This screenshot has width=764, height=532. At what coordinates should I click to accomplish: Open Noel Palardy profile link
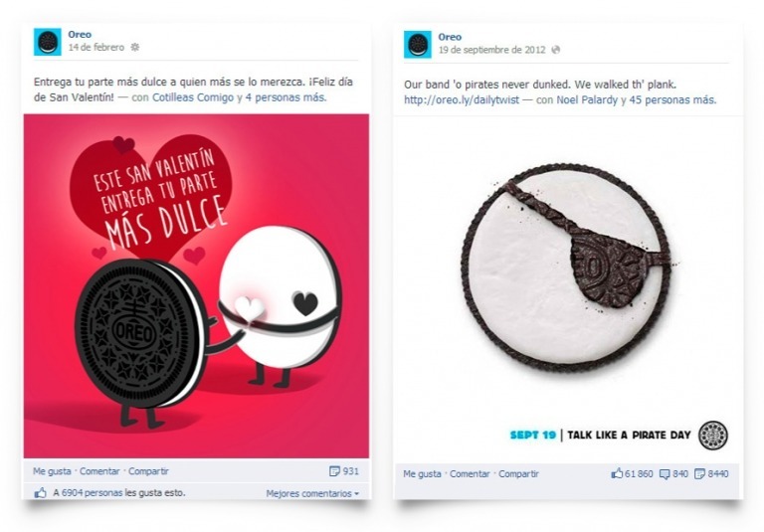click(x=587, y=99)
